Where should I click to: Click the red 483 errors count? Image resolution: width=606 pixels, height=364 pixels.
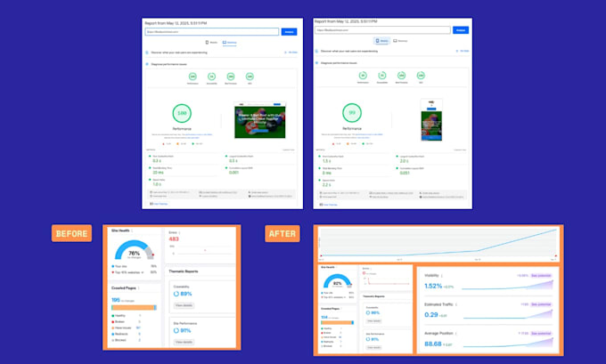pyautogui.click(x=174, y=239)
